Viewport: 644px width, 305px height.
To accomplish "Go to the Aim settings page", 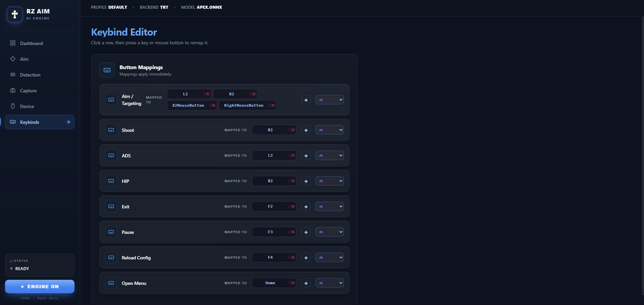I will 40,59.
